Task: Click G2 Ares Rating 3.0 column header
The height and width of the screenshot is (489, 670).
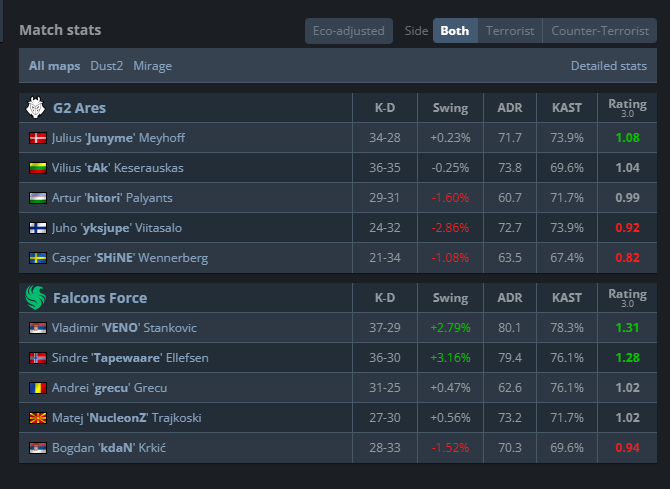Action: (627, 107)
